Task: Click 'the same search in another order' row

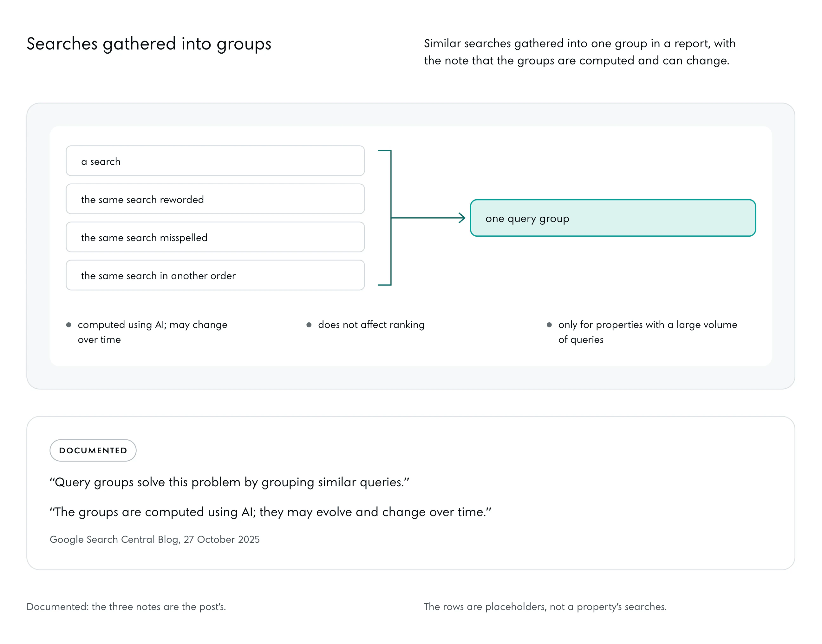Action: (x=215, y=275)
